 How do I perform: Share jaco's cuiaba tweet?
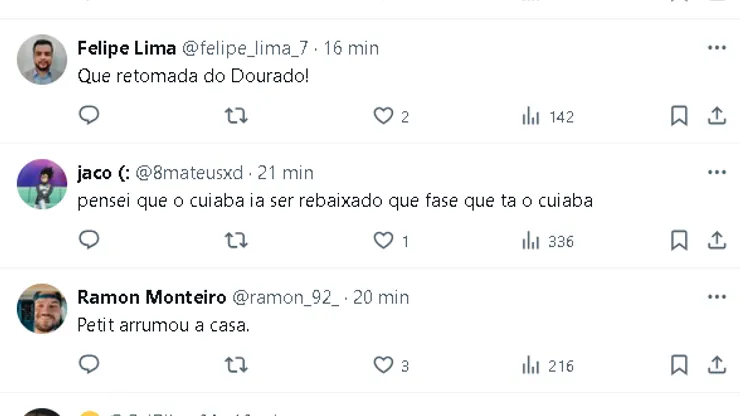pos(717,240)
